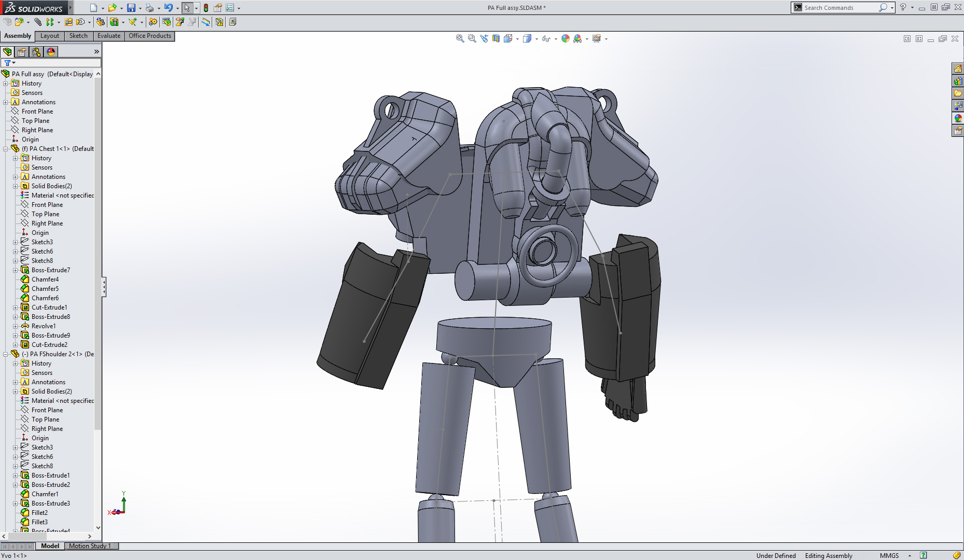The image size is (964, 560).
Task: Click the Open file folder icon
Action: coord(112,8)
